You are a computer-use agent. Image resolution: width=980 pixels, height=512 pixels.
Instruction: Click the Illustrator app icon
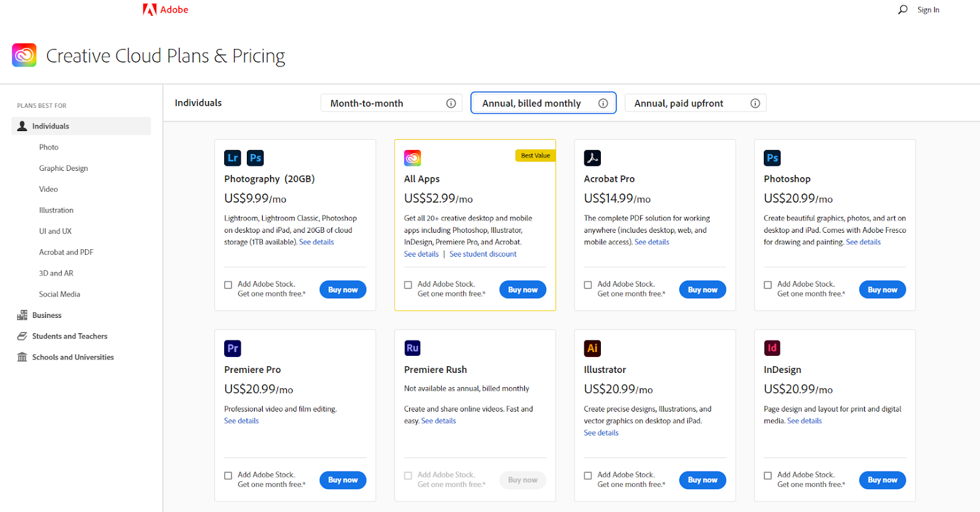point(592,348)
